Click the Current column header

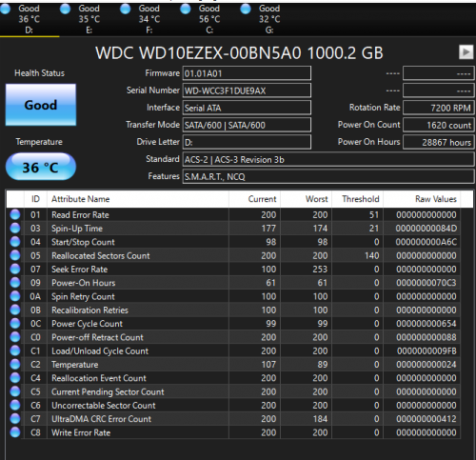click(x=255, y=199)
